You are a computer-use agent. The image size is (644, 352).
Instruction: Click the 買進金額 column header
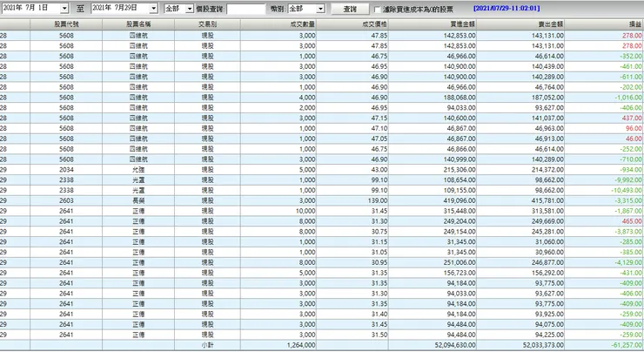point(433,24)
